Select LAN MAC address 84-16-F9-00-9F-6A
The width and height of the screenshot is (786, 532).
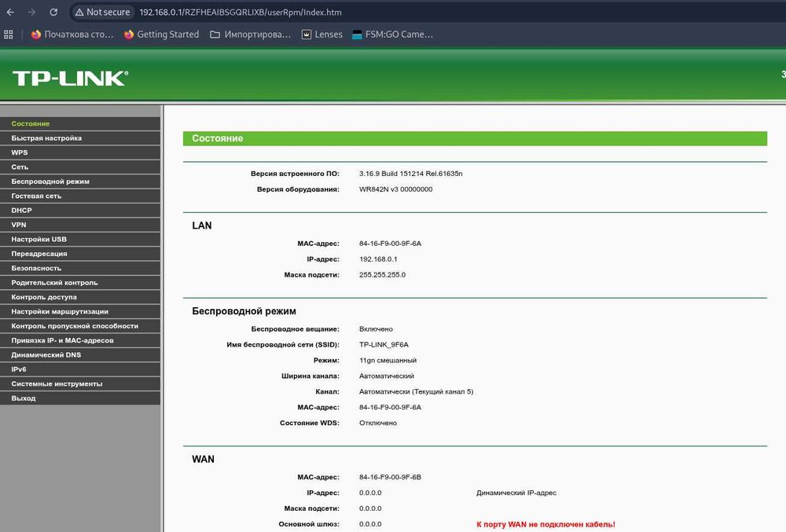pyautogui.click(x=390, y=244)
